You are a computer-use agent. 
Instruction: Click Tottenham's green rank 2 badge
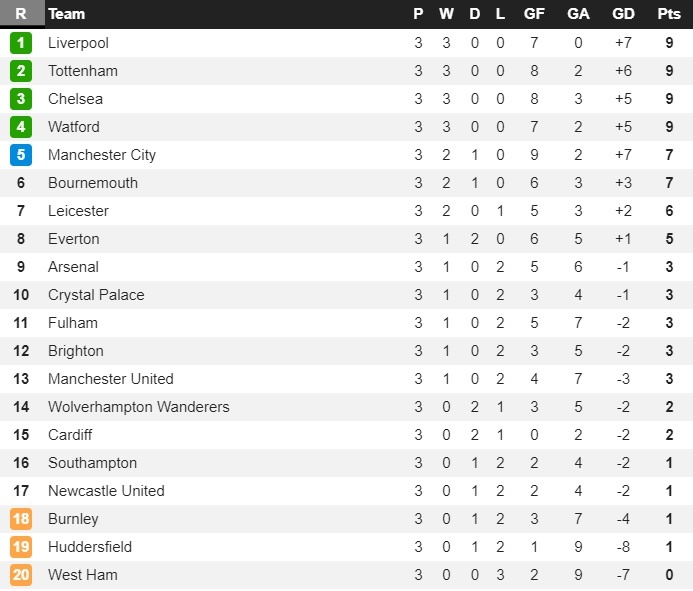coord(21,71)
